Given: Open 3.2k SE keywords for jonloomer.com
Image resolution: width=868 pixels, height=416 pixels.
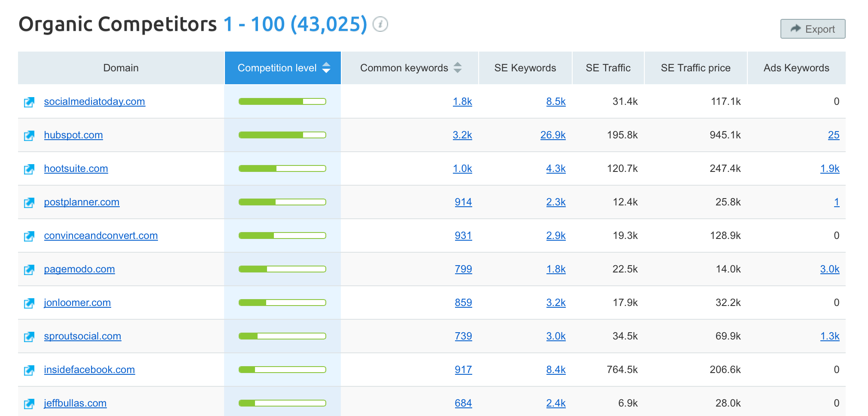Looking at the screenshot, I should [556, 303].
